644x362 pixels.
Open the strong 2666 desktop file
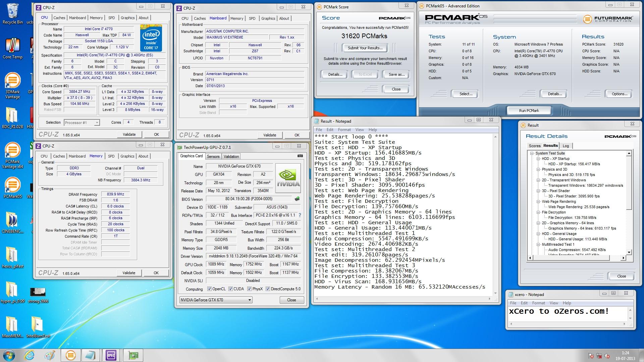click(38, 295)
